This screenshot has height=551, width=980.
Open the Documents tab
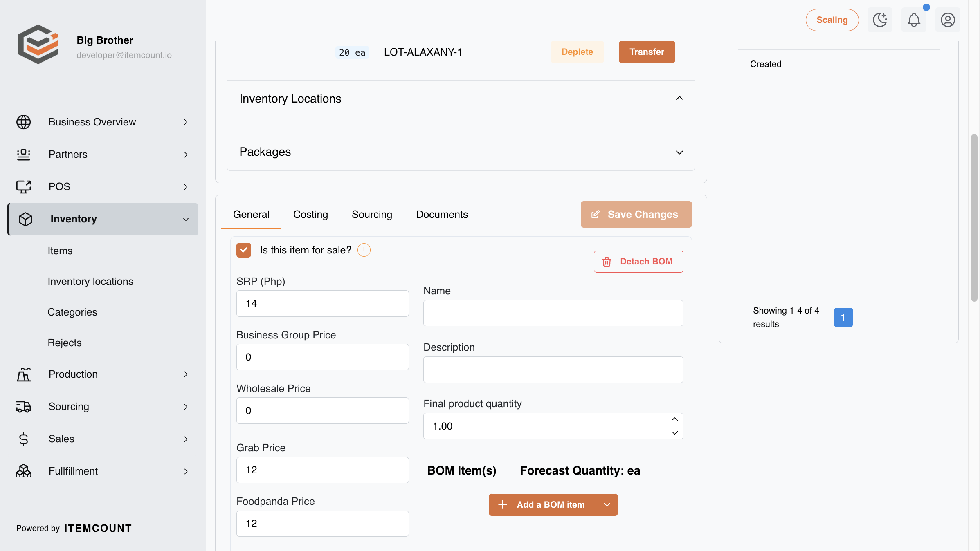442,214
